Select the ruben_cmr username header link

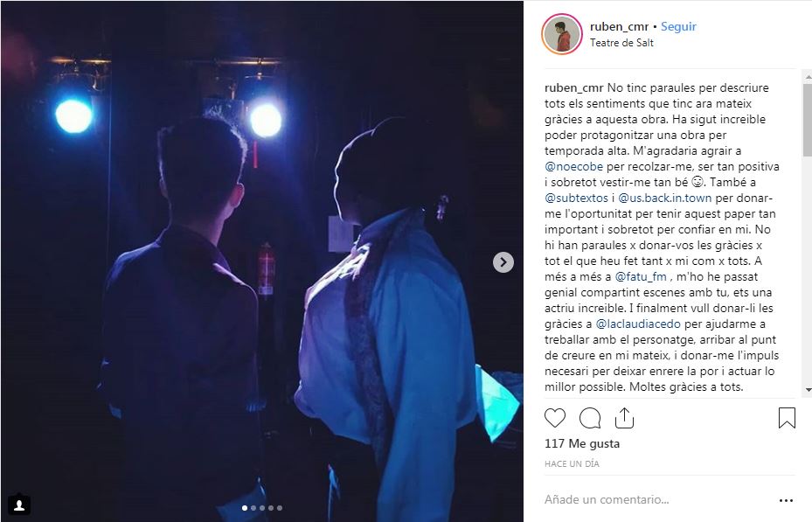(619, 26)
